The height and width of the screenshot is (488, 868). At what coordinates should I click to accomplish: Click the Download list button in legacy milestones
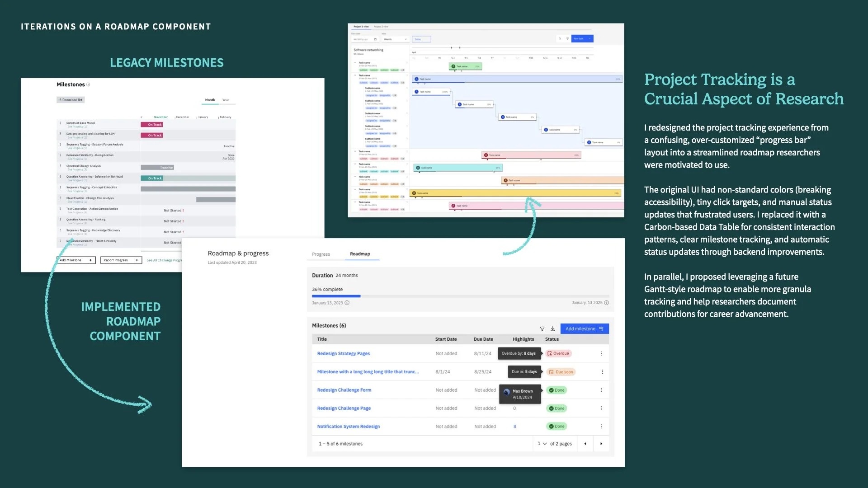click(x=71, y=100)
